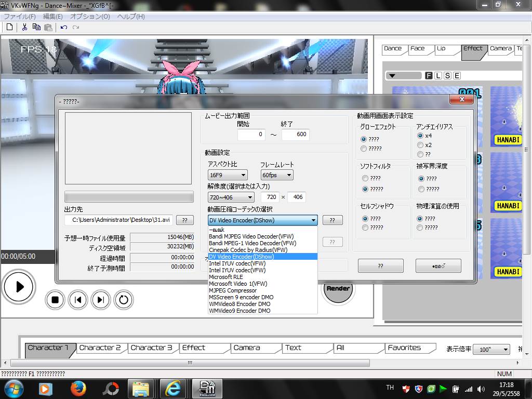Viewport: 532px width, 399px height.
Task: Switch to the Character 2 tab
Action: (100, 348)
